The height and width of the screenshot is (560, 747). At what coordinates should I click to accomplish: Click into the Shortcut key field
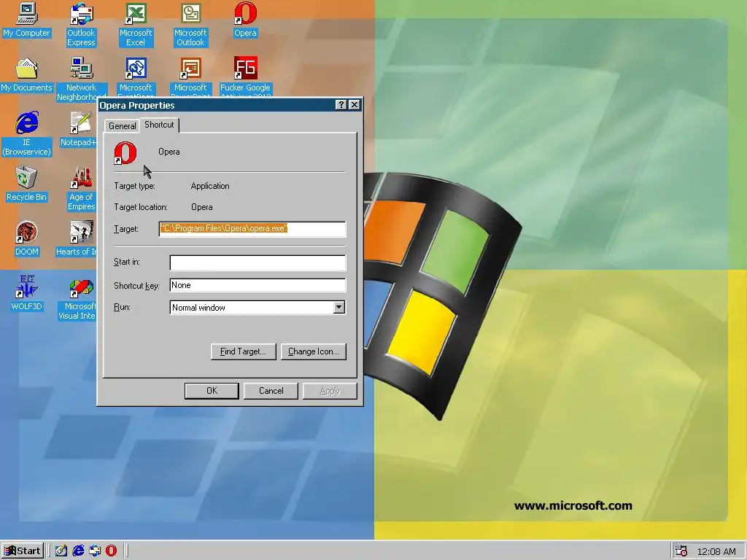[x=258, y=285]
